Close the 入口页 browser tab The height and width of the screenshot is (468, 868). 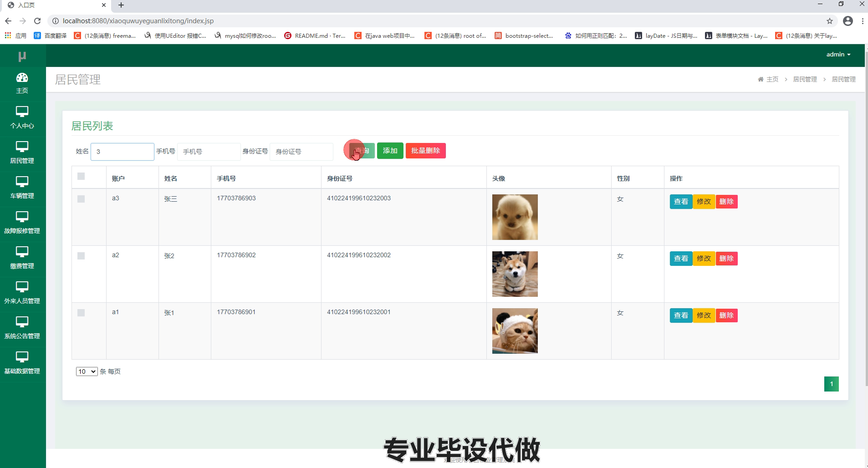coord(104,5)
